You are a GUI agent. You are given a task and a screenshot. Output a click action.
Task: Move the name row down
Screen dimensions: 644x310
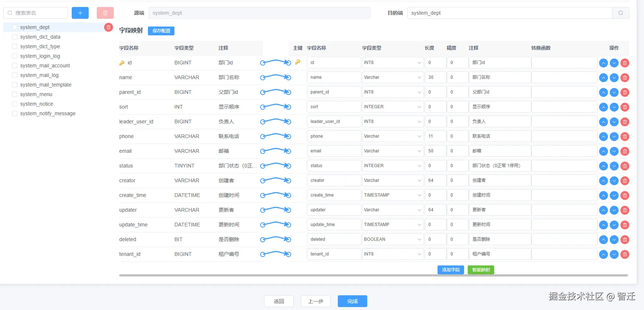click(x=614, y=78)
